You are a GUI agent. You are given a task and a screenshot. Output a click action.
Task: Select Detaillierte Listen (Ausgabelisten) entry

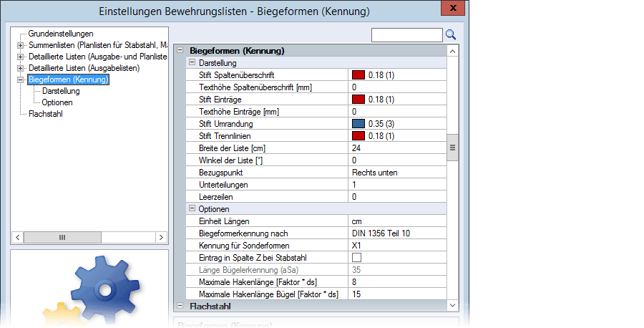coord(84,68)
